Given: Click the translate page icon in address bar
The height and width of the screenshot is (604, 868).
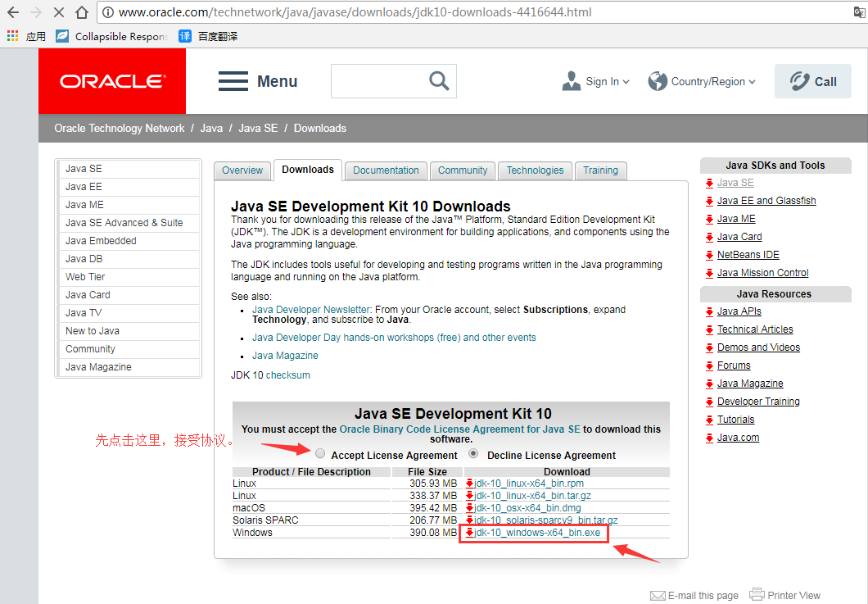Looking at the screenshot, I should point(860,12).
